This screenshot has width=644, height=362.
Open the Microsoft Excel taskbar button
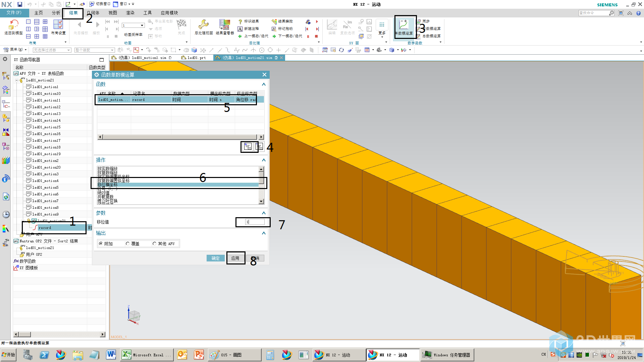(147, 355)
